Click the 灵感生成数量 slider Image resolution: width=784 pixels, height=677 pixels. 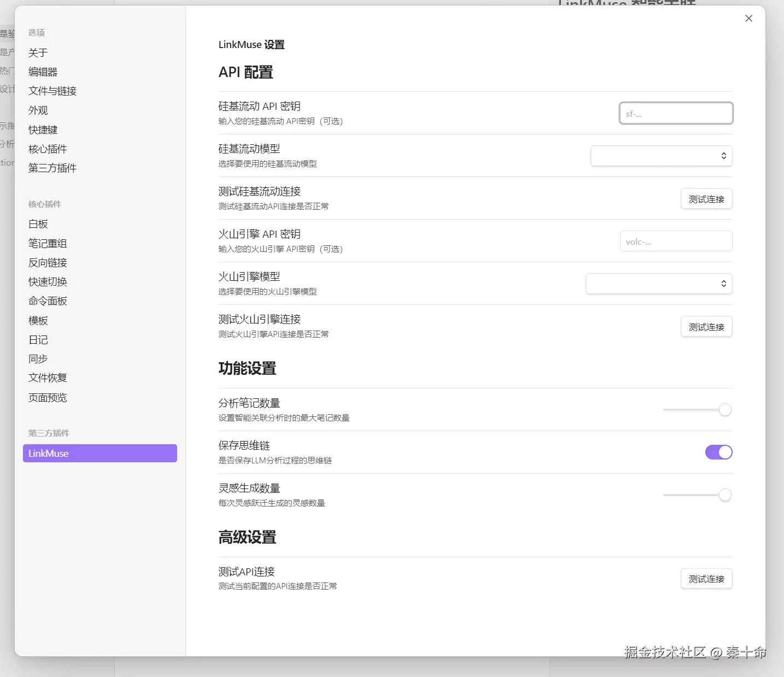(697, 495)
